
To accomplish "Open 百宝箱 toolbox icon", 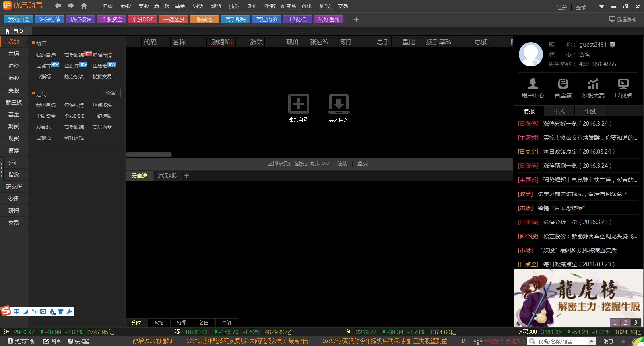I will (x=563, y=84).
